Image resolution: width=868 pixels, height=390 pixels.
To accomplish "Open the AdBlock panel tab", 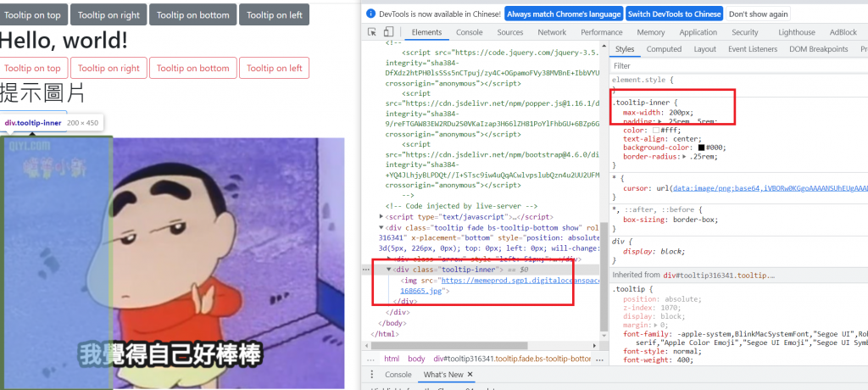I will tap(843, 32).
